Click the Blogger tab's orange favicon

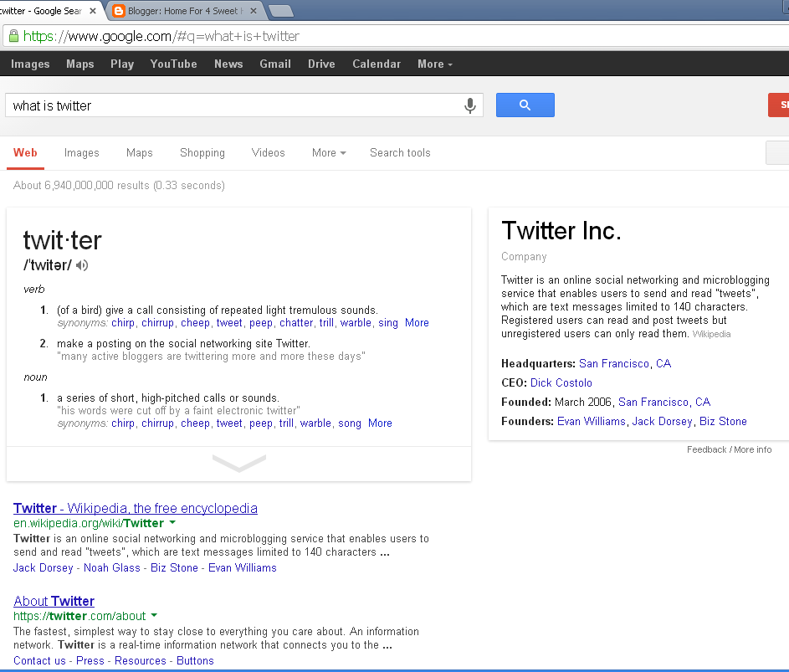click(x=119, y=11)
